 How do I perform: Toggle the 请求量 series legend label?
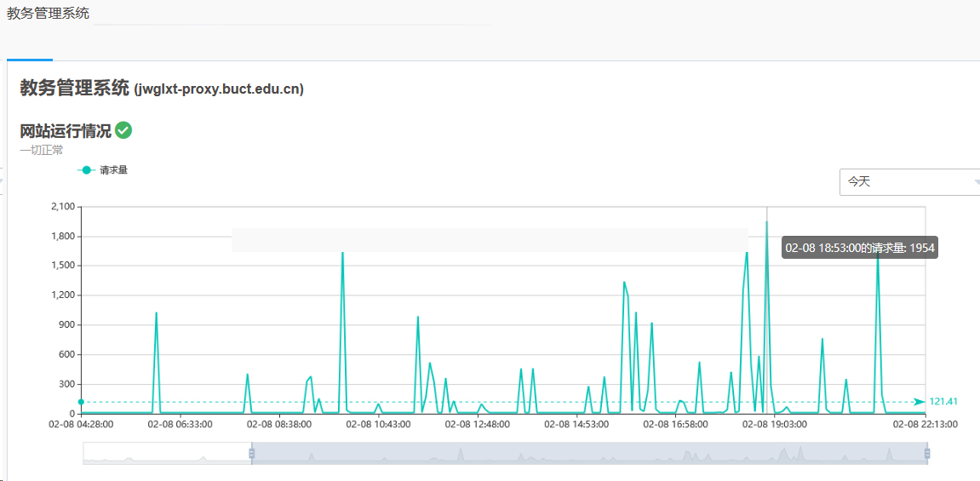coord(113,170)
